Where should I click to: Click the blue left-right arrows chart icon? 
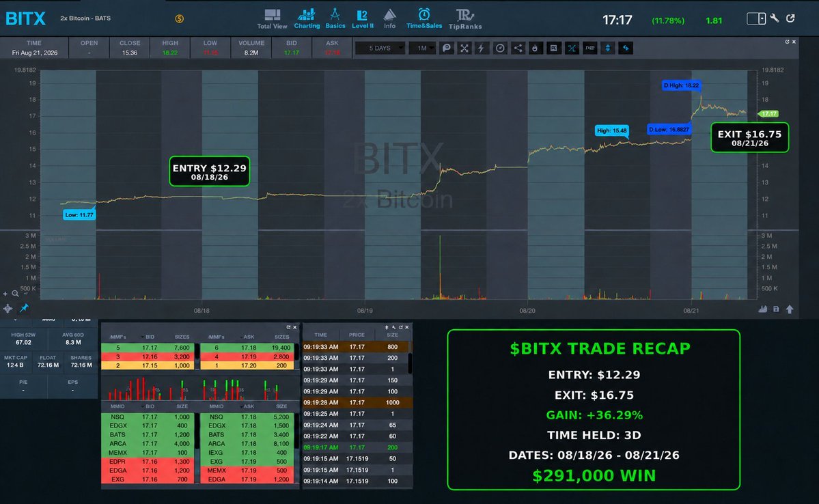(625, 48)
